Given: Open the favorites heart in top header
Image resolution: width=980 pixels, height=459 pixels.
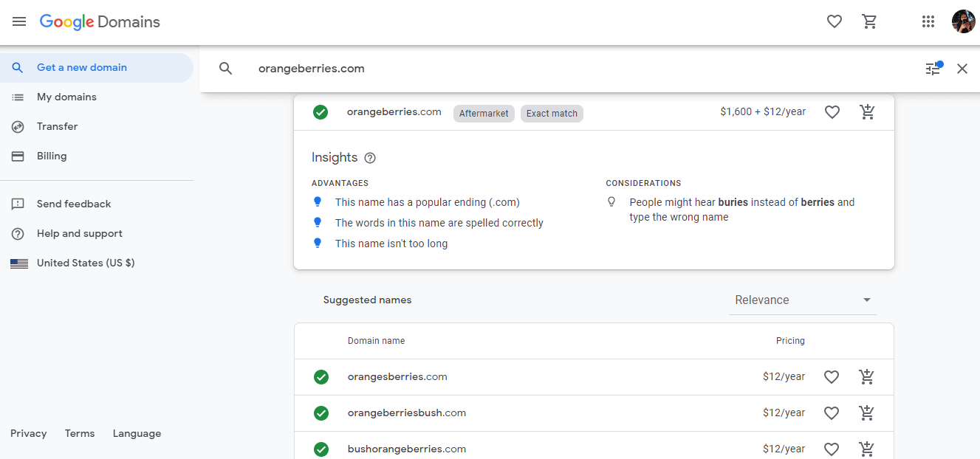Looking at the screenshot, I should 835,22.
